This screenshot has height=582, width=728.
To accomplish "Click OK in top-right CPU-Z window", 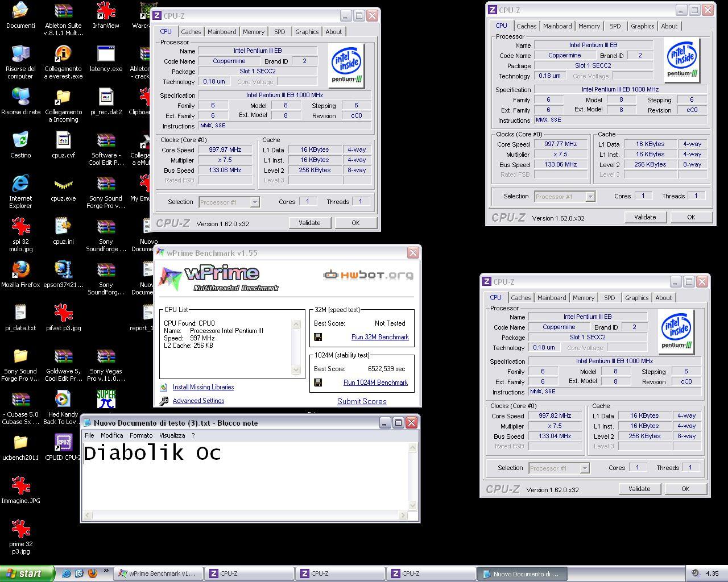I will [691, 217].
